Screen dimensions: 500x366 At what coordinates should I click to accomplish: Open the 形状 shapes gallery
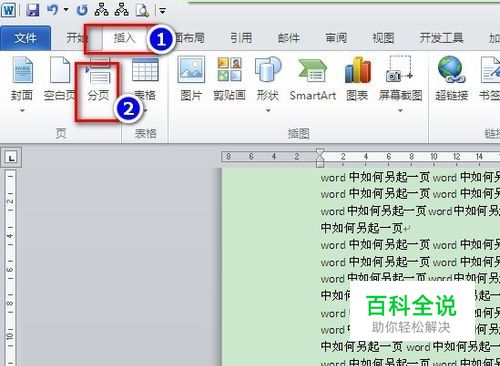(268, 79)
